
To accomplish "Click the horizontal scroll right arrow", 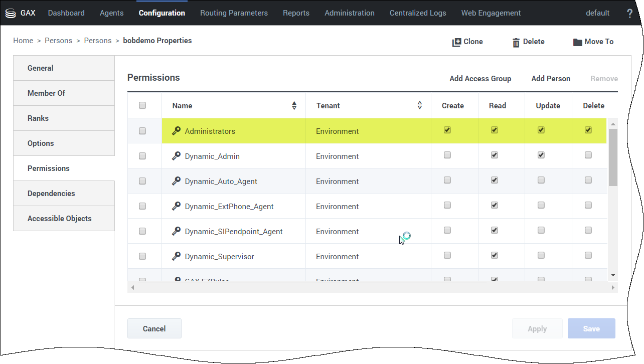I will pos(613,288).
